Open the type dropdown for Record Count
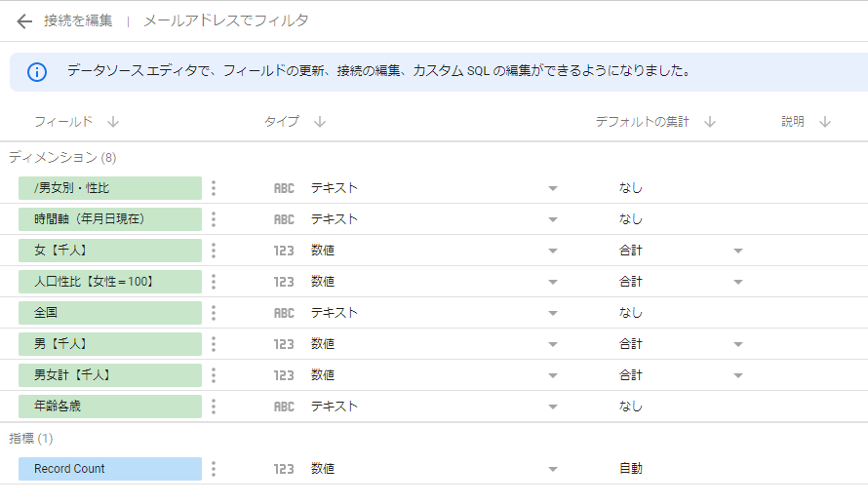This screenshot has height=504, width=868. coord(552,470)
